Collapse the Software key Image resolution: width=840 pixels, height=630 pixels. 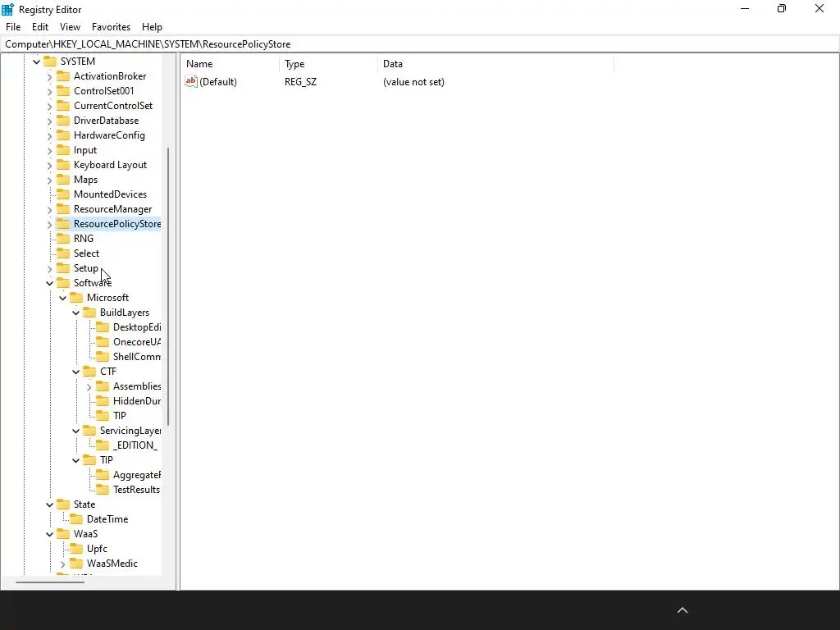point(49,283)
